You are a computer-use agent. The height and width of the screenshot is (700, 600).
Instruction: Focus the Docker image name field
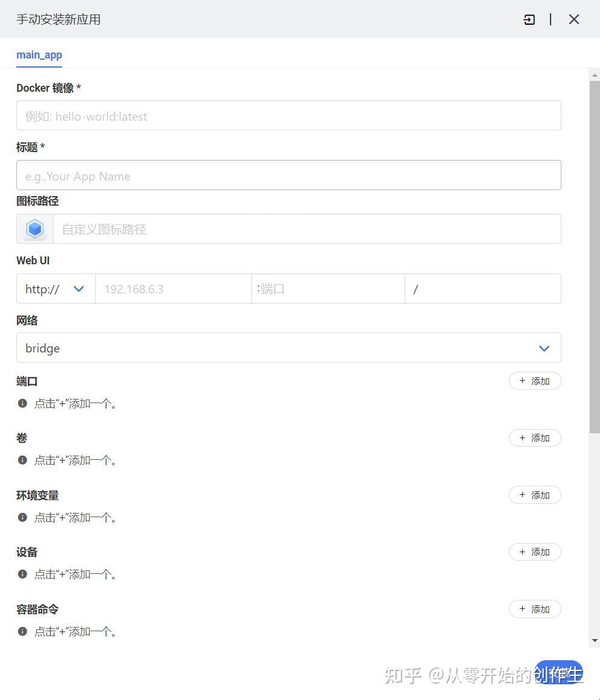288,116
